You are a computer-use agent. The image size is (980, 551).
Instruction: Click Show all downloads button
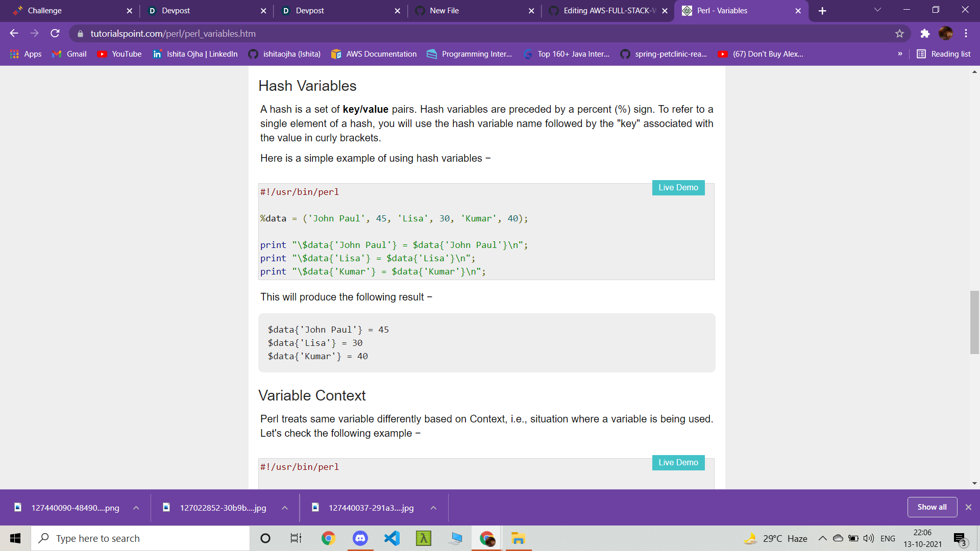(x=932, y=507)
